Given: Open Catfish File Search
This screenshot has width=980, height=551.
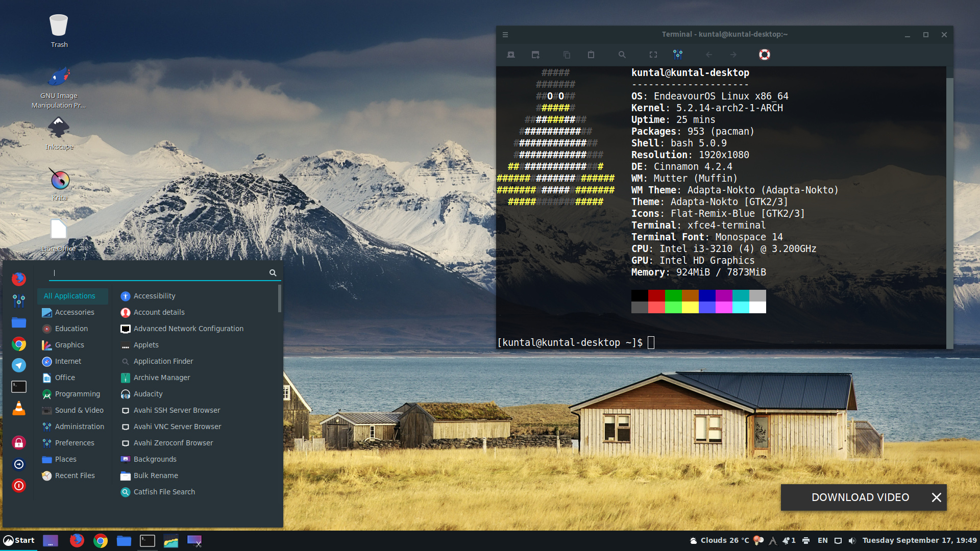Looking at the screenshot, I should pos(197,492).
